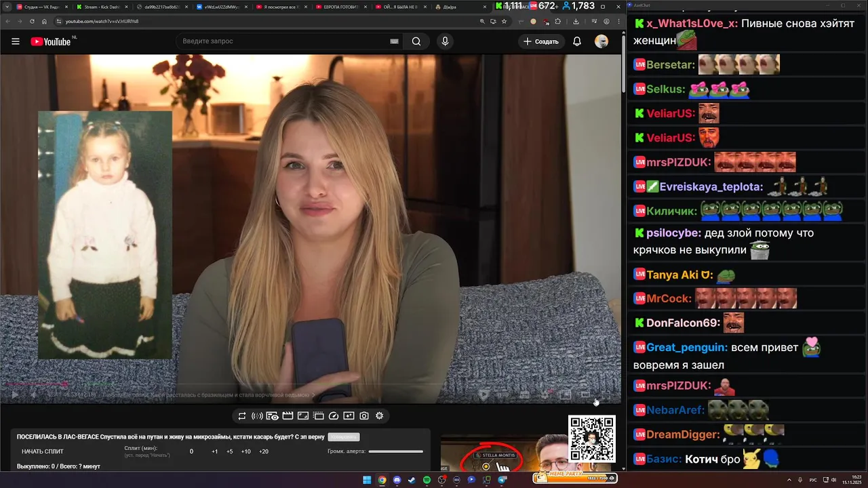Click the QR code image below the video

(592, 439)
